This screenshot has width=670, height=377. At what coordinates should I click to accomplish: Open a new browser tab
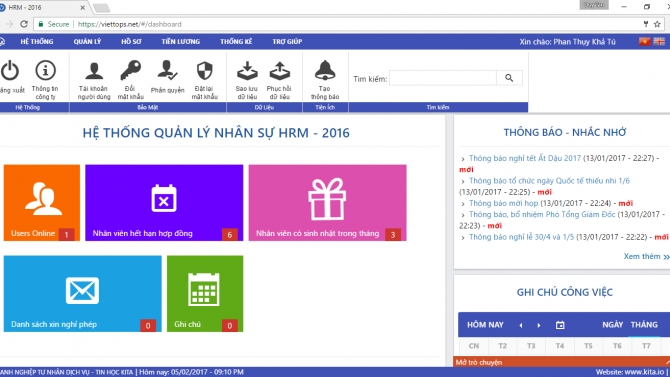[x=101, y=8]
